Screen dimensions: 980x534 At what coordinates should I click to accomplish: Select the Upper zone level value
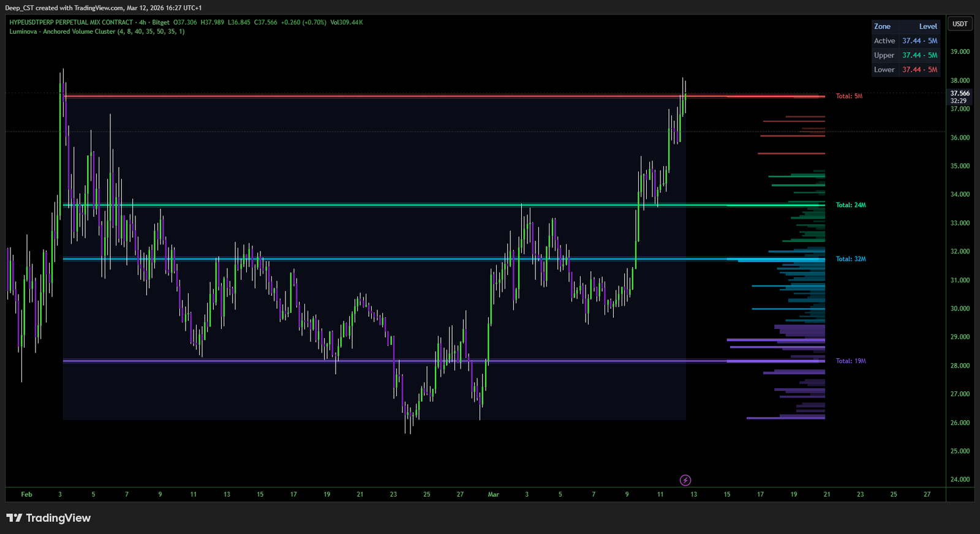click(x=919, y=55)
